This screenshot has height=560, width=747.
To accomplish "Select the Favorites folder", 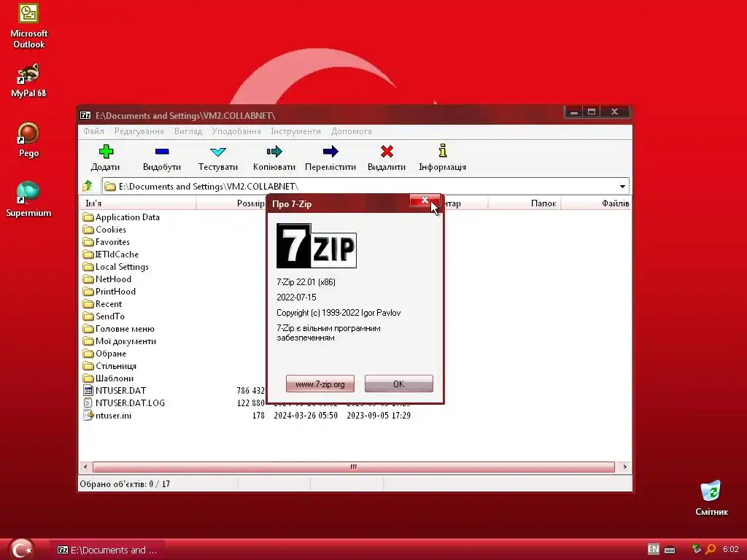I will [x=107, y=242].
